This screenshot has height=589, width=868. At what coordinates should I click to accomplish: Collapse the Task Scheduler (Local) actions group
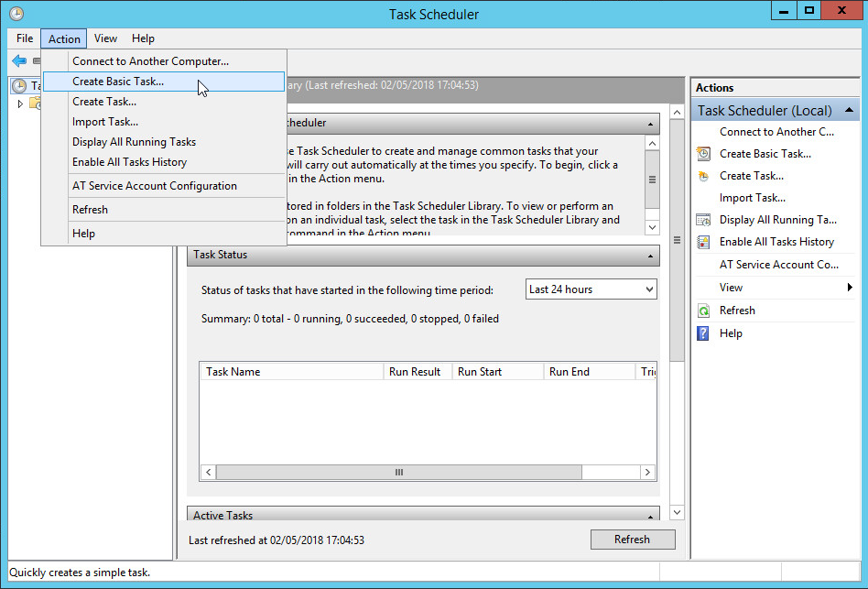point(851,110)
